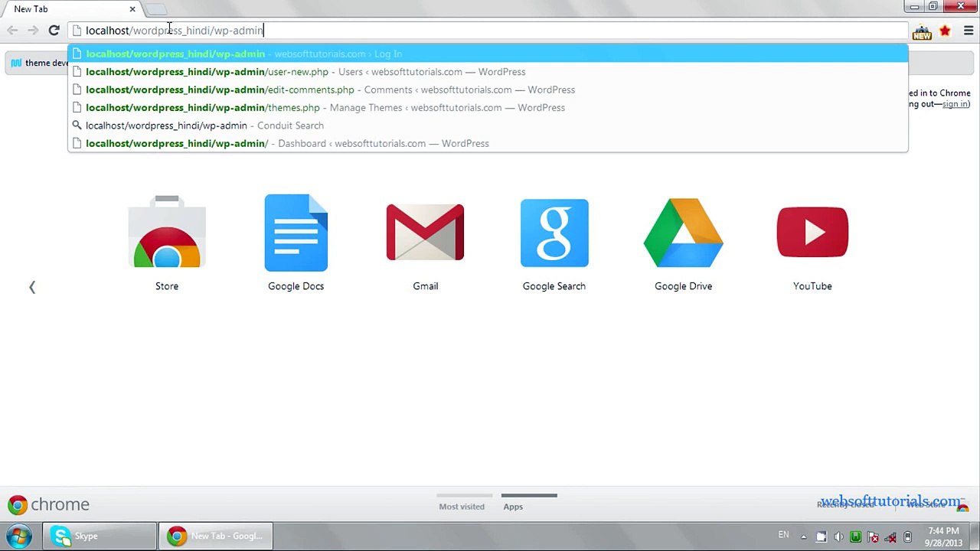Open the clock showing 7:44 PM
The image size is (980, 551).
pyautogui.click(x=943, y=536)
